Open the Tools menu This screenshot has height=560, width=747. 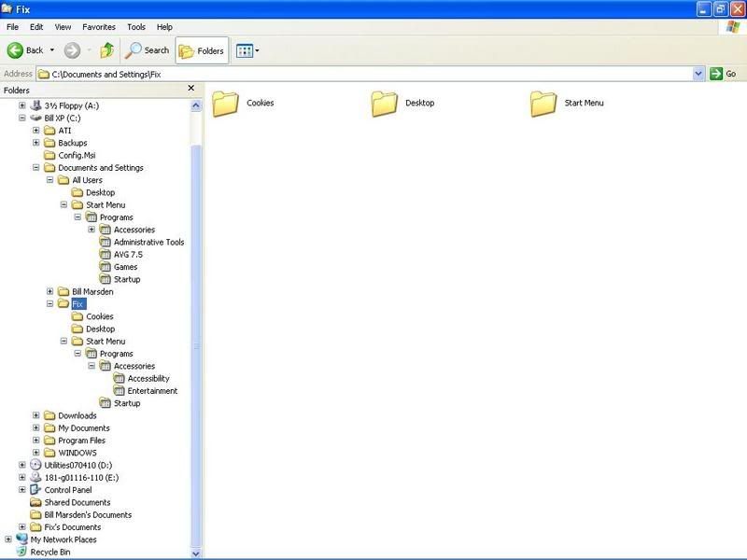[136, 28]
